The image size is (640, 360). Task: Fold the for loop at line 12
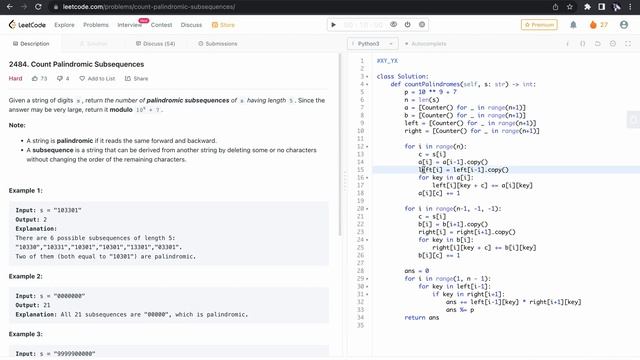pos(367,147)
